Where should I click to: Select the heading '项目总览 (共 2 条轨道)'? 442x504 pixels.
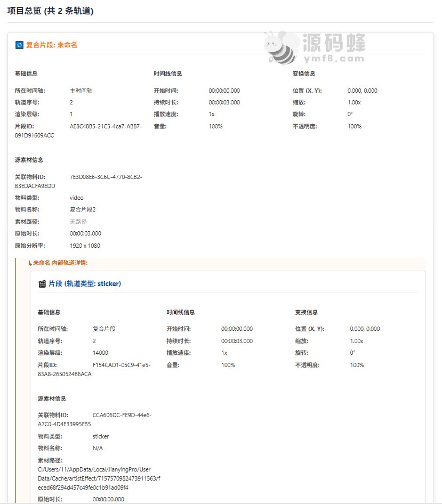pyautogui.click(x=51, y=11)
